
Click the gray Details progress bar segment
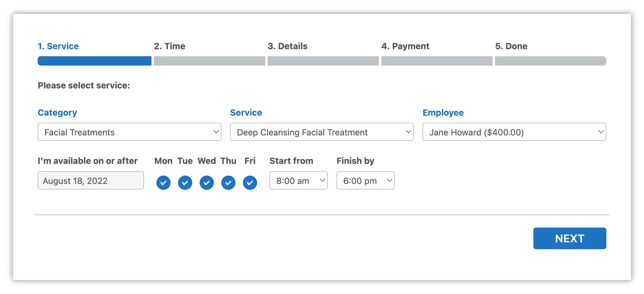pyautogui.click(x=323, y=61)
